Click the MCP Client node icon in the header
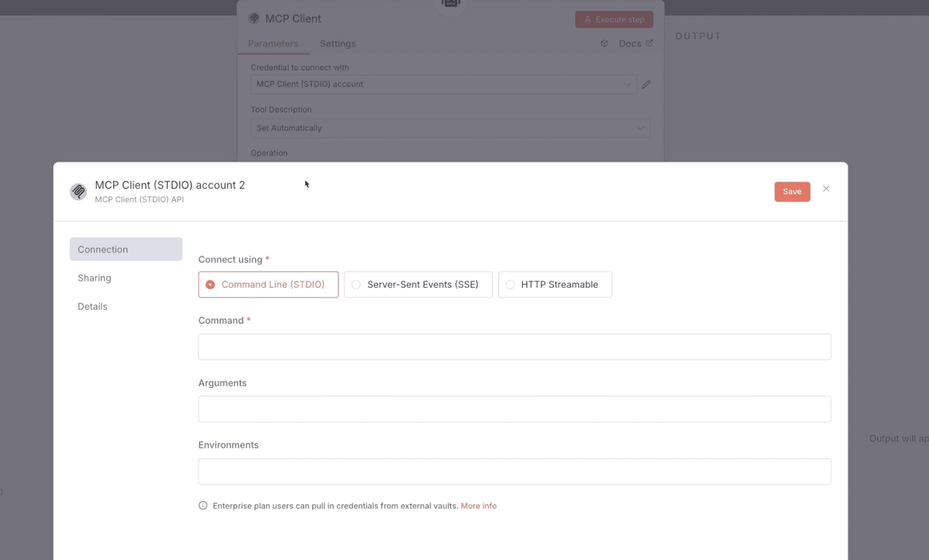The width and height of the screenshot is (929, 560). [x=253, y=19]
